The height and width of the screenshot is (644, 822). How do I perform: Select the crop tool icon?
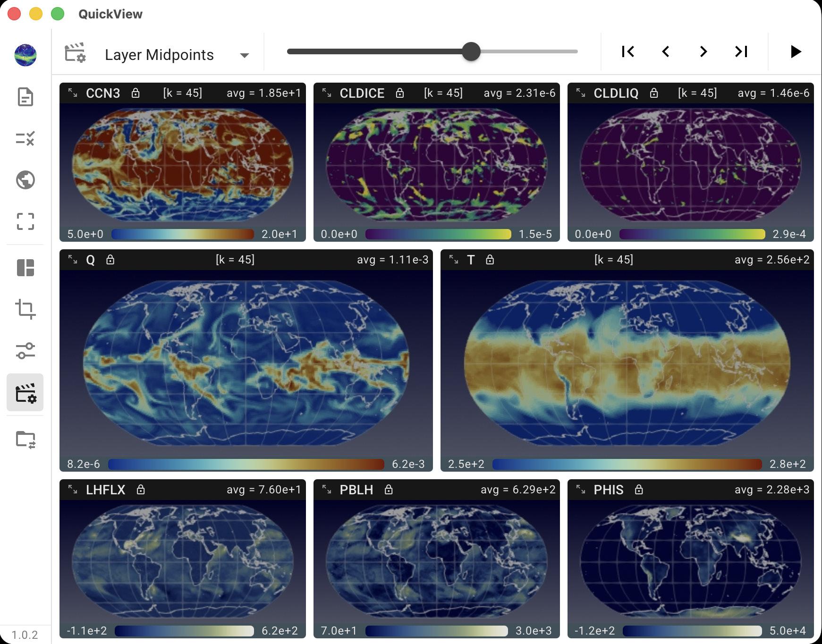[x=25, y=309]
